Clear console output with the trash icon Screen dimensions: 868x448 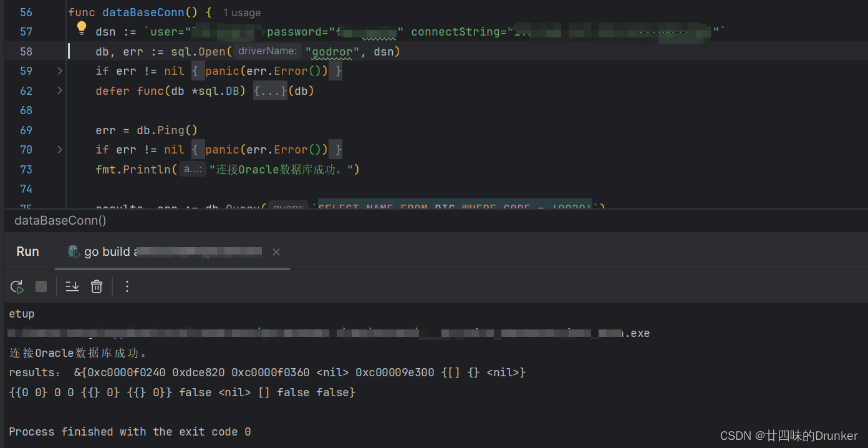click(x=97, y=286)
